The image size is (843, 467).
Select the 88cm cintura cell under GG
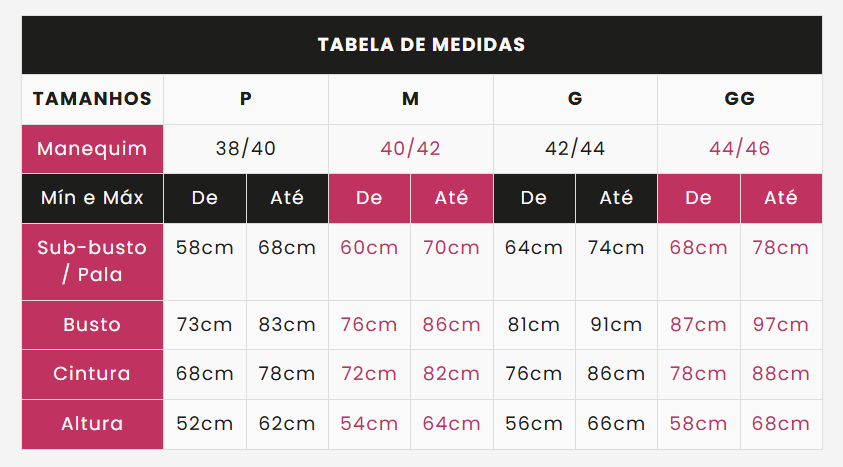coord(781,374)
